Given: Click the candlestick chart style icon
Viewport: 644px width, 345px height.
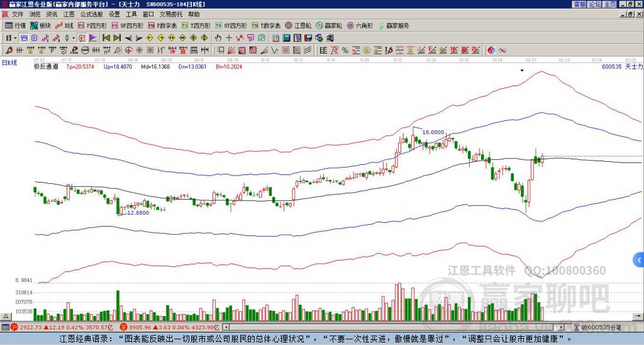Looking at the screenshot, I should [x=67, y=38].
